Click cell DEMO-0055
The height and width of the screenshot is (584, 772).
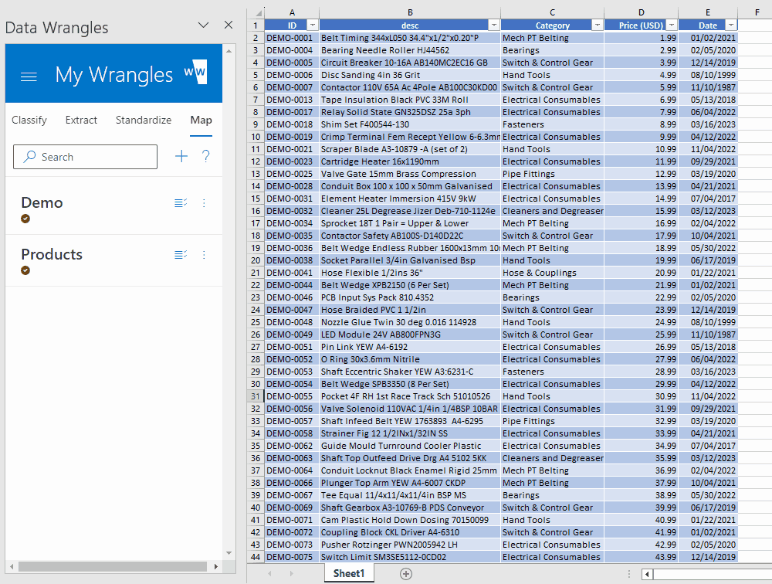(x=292, y=396)
